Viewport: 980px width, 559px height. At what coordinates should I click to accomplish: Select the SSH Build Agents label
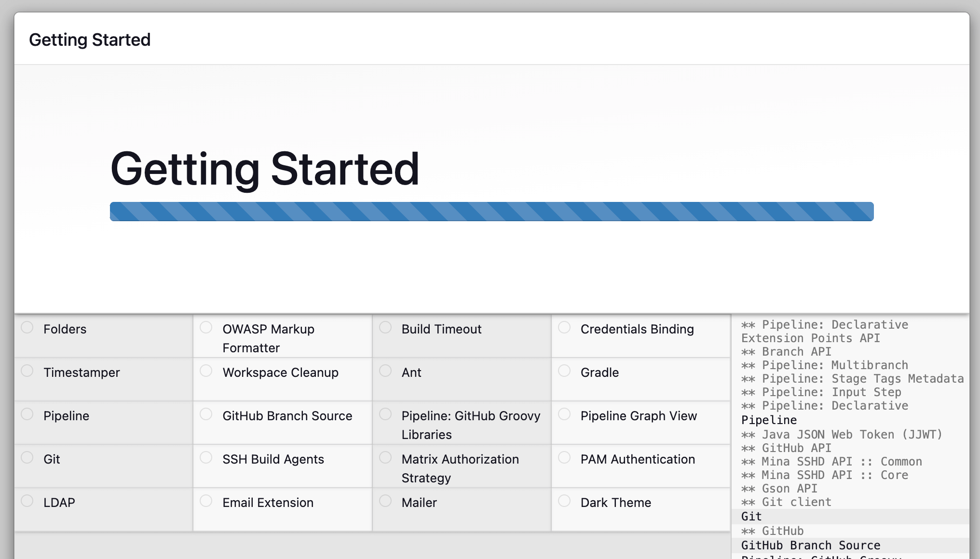pos(273,459)
